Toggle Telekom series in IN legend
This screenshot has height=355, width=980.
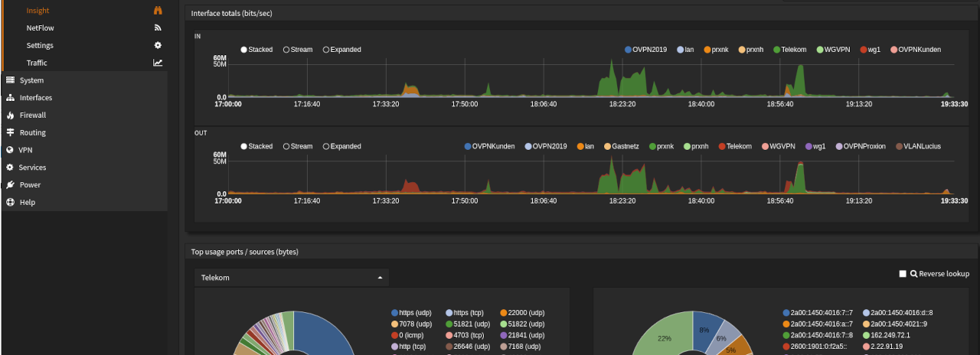pos(789,50)
